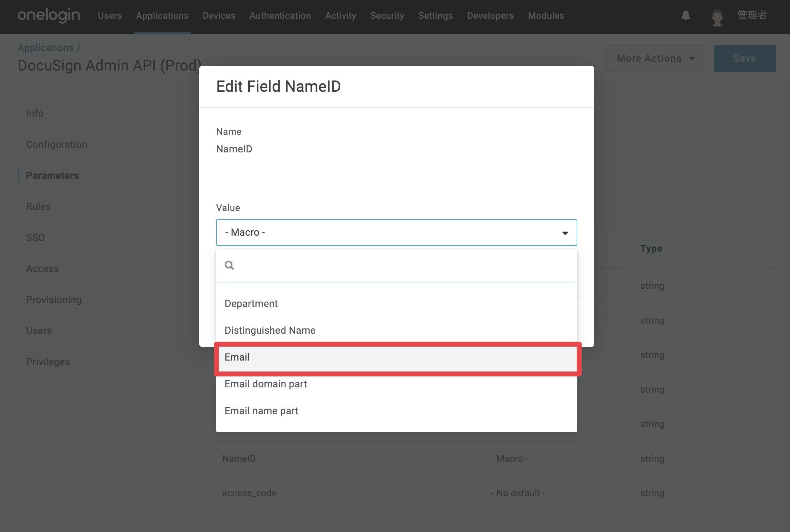Open the Devices top menu

click(219, 16)
